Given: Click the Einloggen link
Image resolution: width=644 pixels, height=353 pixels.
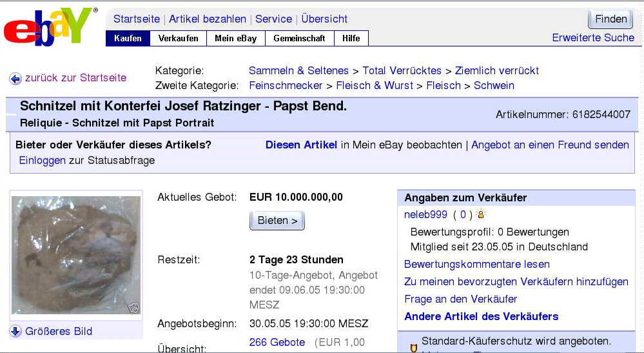Looking at the screenshot, I should (43, 160).
